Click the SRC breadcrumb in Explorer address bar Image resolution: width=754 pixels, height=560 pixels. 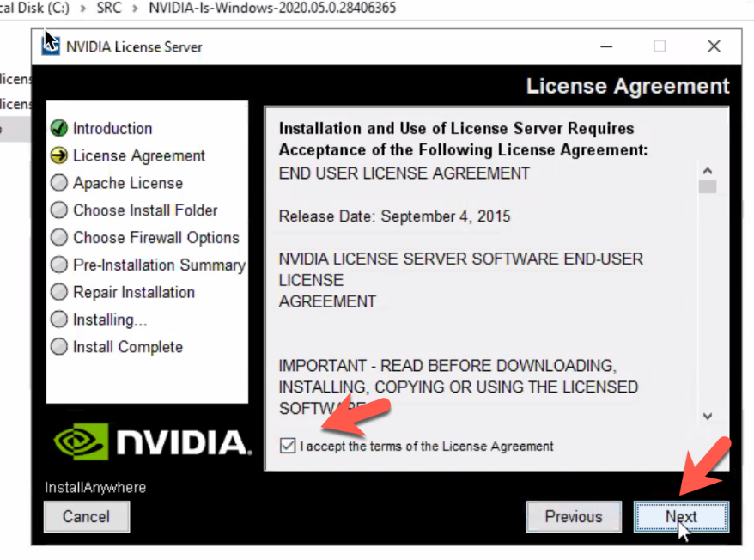click(x=109, y=9)
